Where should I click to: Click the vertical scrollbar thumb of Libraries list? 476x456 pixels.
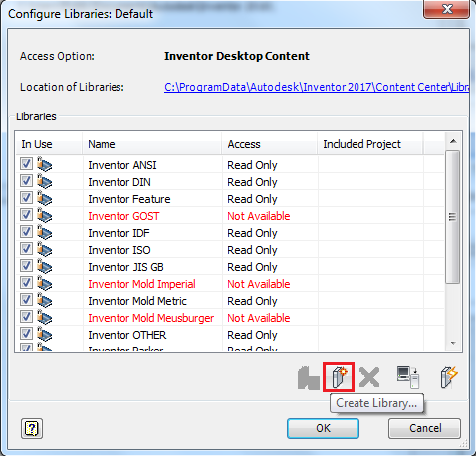tap(452, 217)
